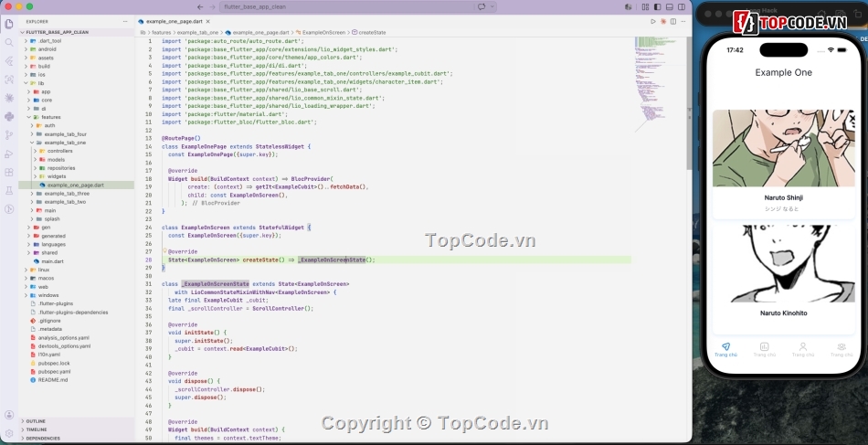Expand the TIMELINE section
The height and width of the screenshot is (445, 868).
point(77,429)
